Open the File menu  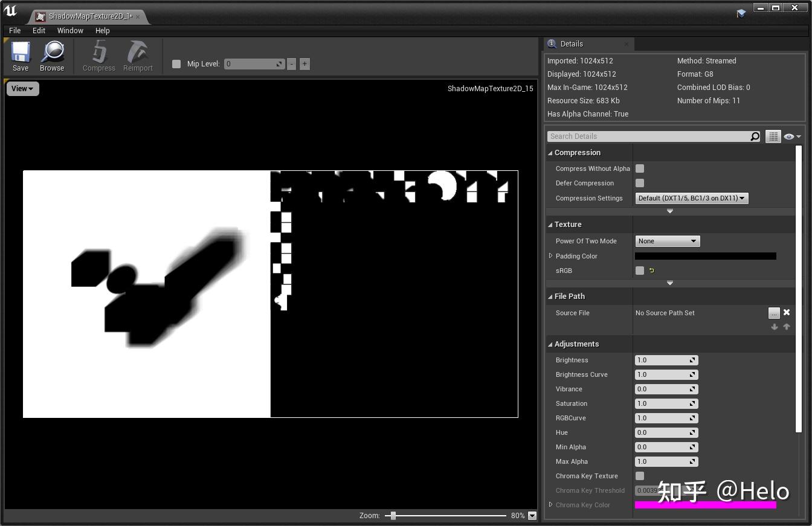(15, 30)
